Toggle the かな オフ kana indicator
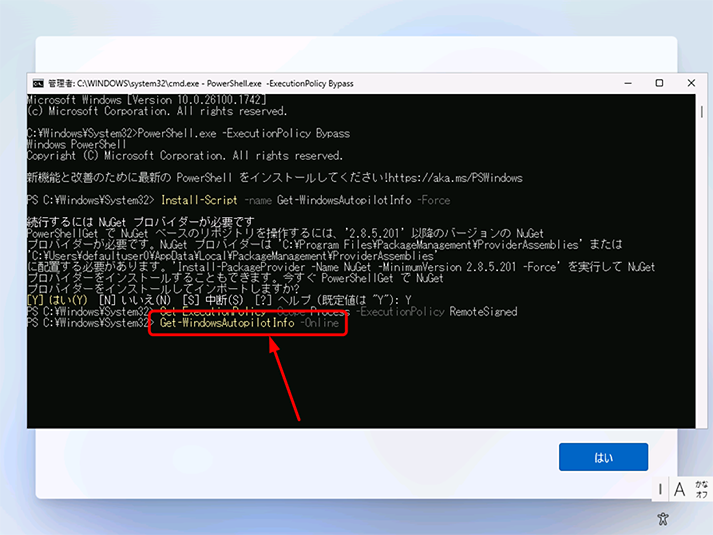713x535 pixels. [x=701, y=489]
